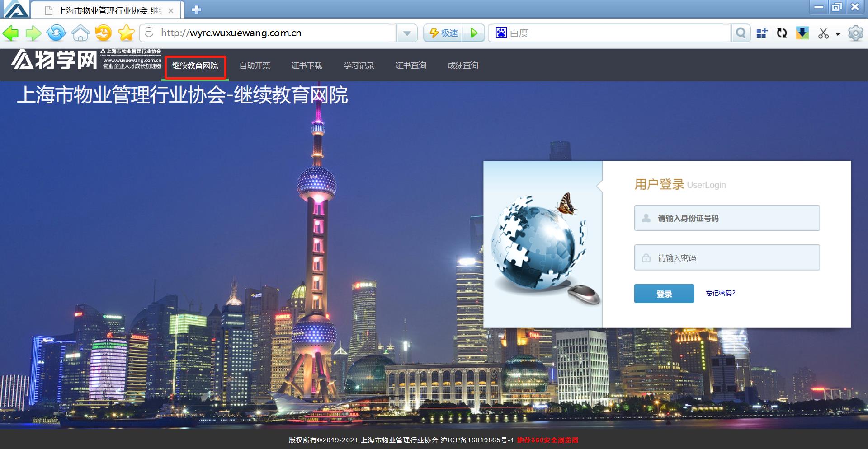Click the ID number input field

[726, 218]
